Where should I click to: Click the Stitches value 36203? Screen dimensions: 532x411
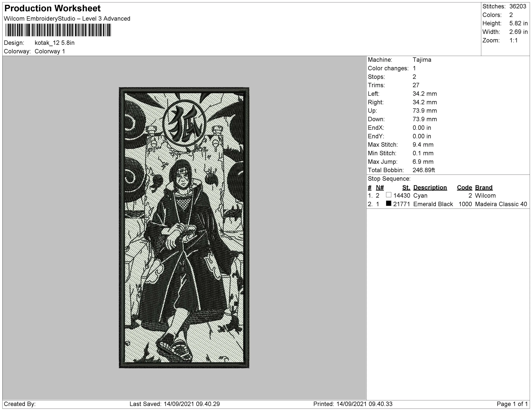(x=518, y=7)
